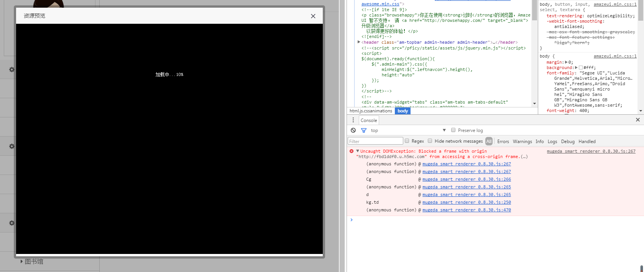Open the Cg frame link js:266
Image resolution: width=644 pixels, height=272 pixels.
[467, 179]
